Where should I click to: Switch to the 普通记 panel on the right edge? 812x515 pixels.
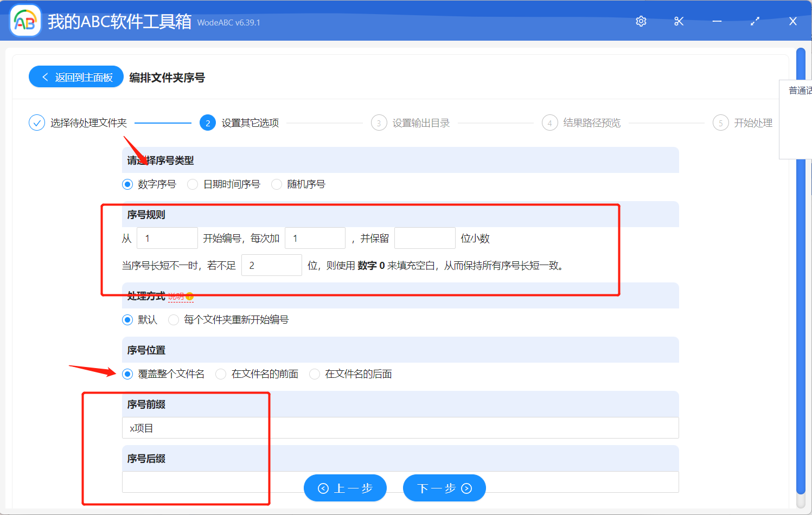[x=797, y=90]
